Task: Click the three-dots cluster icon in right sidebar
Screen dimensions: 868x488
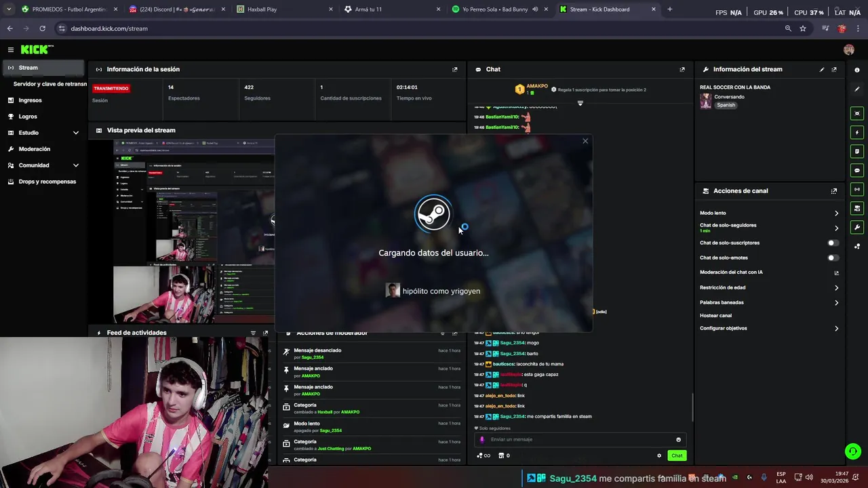Action: [857, 246]
